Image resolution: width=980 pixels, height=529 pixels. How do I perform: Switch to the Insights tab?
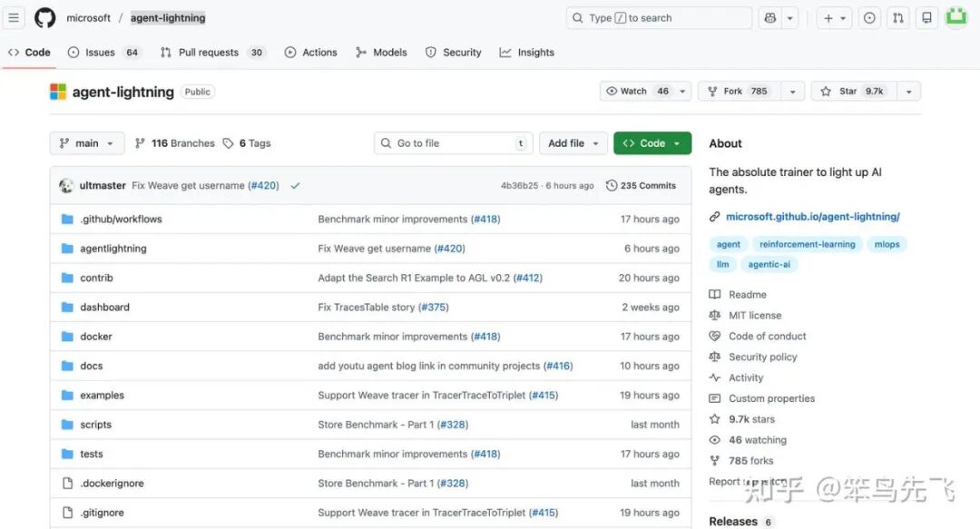(x=526, y=52)
